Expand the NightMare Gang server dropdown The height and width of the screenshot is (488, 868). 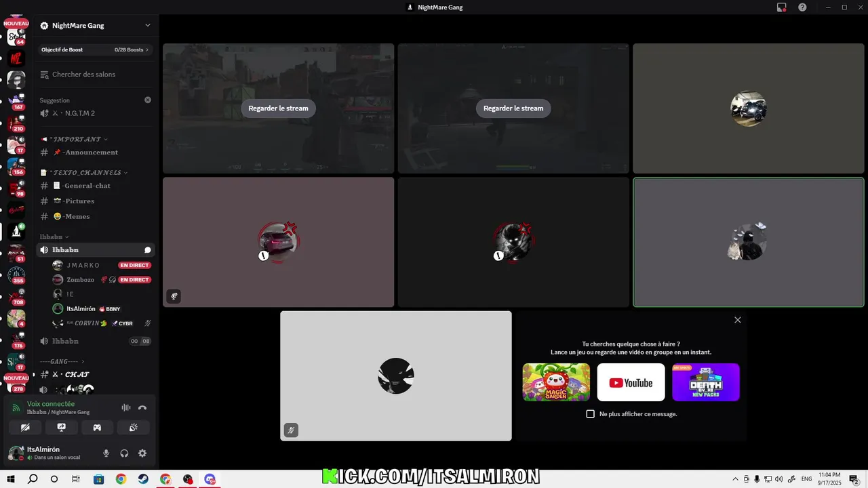point(148,26)
